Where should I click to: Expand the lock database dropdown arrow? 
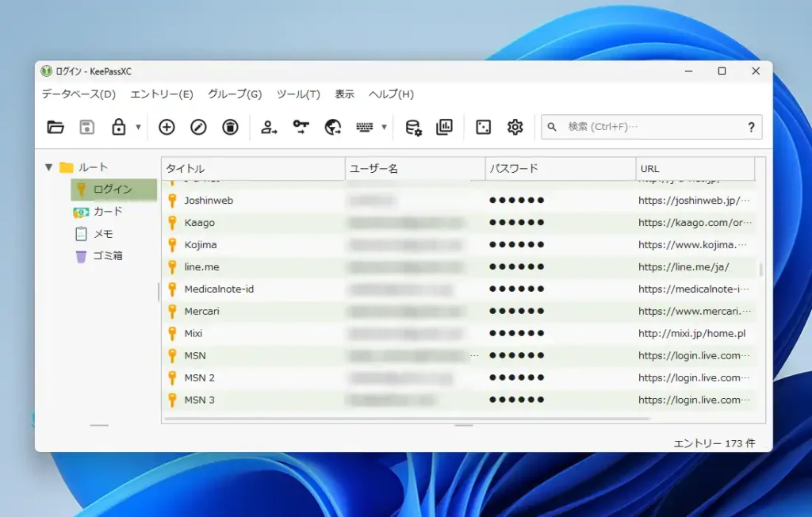[x=138, y=127]
